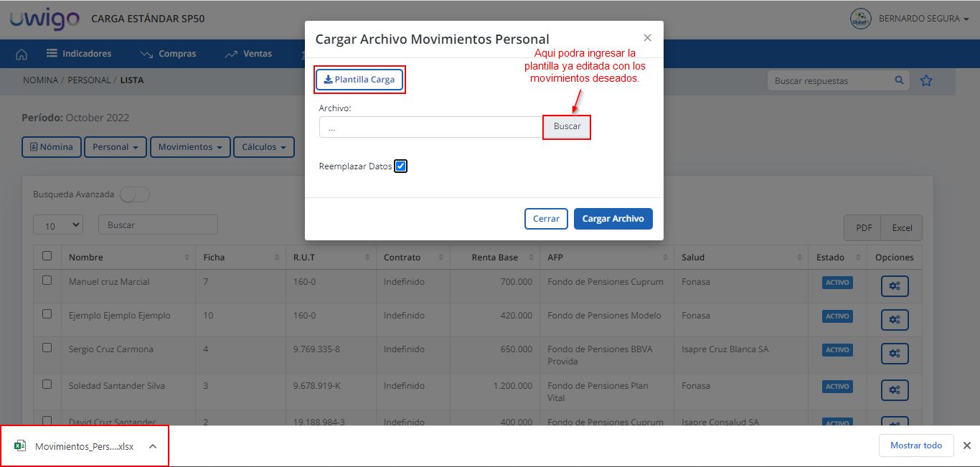Click the Uwigo logo

click(44, 19)
